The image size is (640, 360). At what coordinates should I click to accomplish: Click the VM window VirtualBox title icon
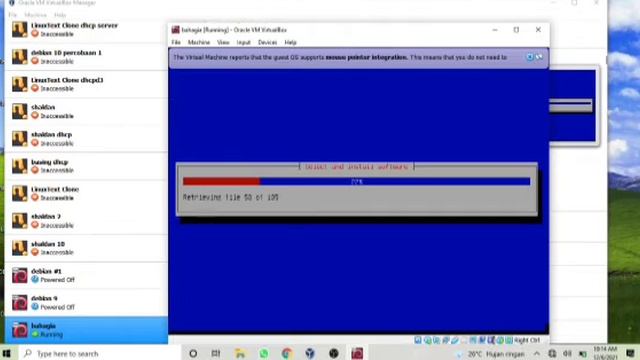click(x=176, y=30)
